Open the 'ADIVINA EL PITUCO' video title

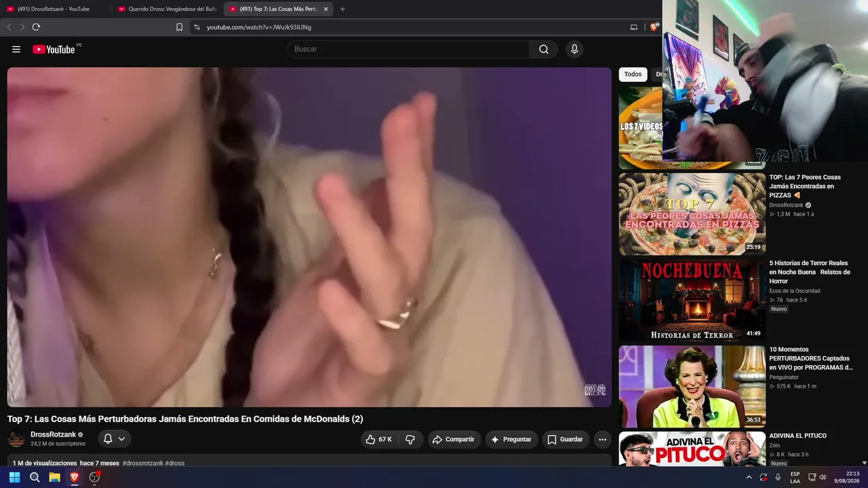pos(797,436)
